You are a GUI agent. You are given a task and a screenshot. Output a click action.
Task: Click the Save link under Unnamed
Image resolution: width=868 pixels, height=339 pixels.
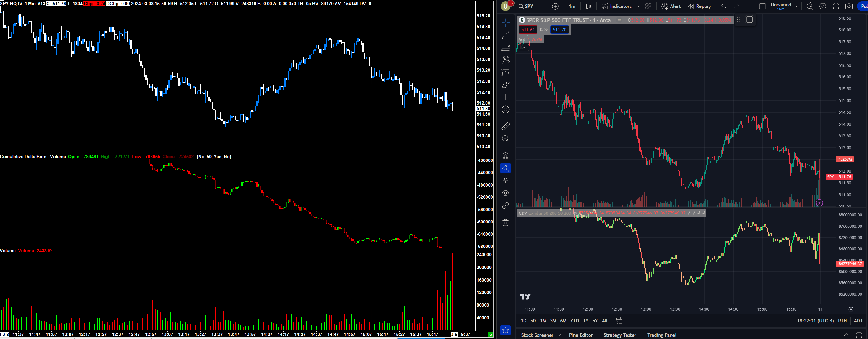coord(781,9)
